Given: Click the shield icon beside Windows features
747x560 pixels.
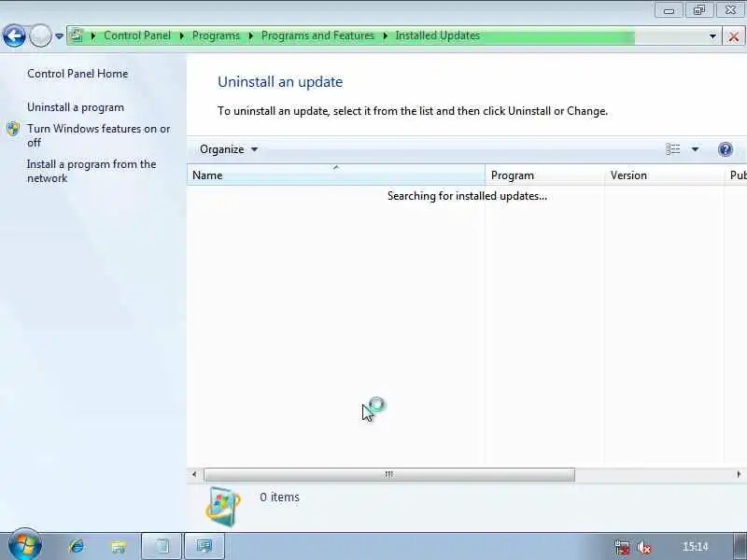Looking at the screenshot, I should click(13, 129).
